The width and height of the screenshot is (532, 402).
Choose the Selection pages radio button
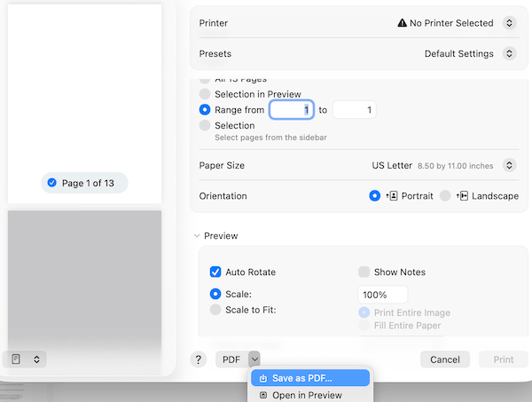(x=205, y=125)
